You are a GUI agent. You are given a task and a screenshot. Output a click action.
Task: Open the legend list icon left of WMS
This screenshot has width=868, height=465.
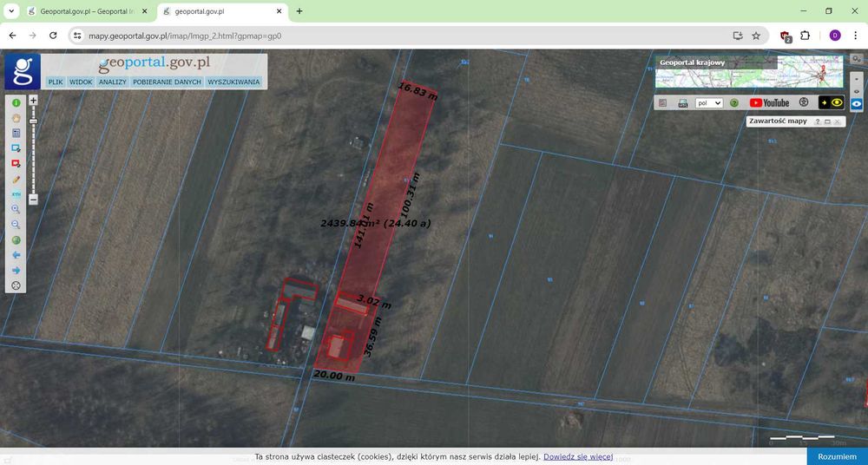[x=663, y=103]
